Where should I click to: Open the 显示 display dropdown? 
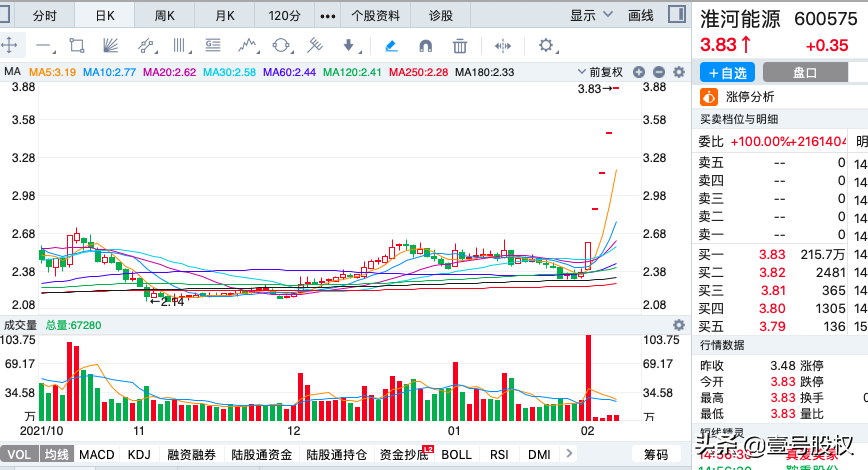point(591,16)
